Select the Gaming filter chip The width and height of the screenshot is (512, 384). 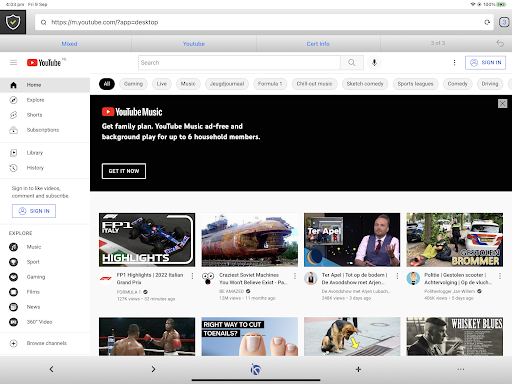pos(133,84)
